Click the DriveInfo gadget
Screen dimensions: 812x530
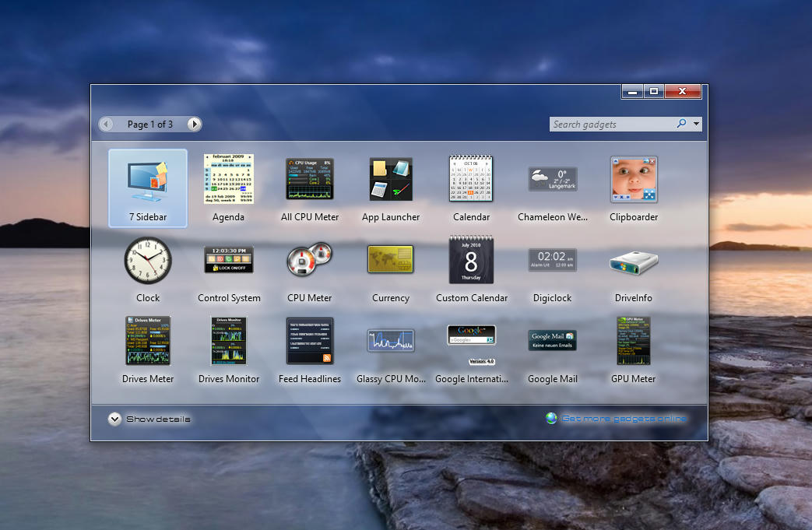[634, 262]
